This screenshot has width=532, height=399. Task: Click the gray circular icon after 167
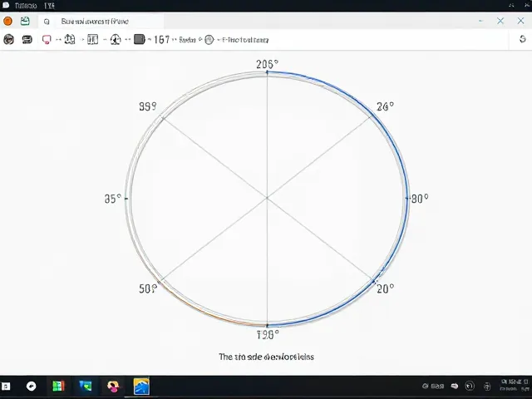pos(209,40)
